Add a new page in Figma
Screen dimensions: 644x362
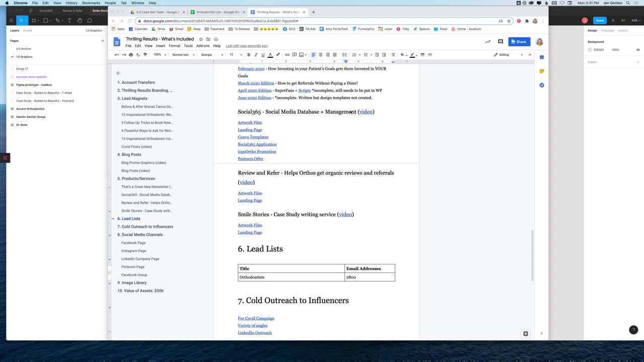coord(103,41)
